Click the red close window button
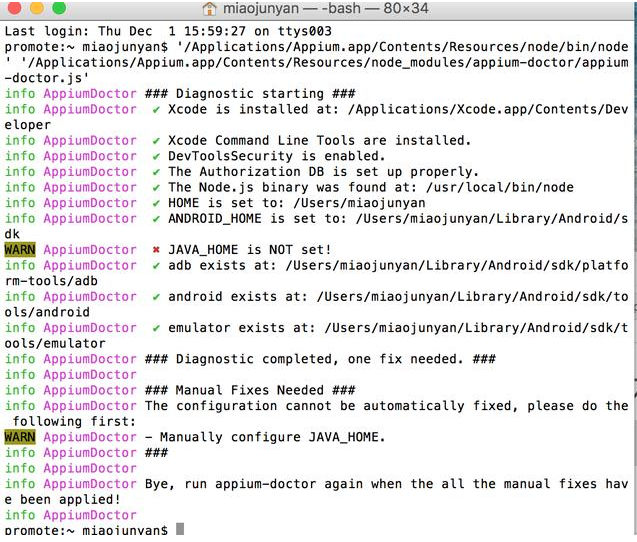 [13, 9]
